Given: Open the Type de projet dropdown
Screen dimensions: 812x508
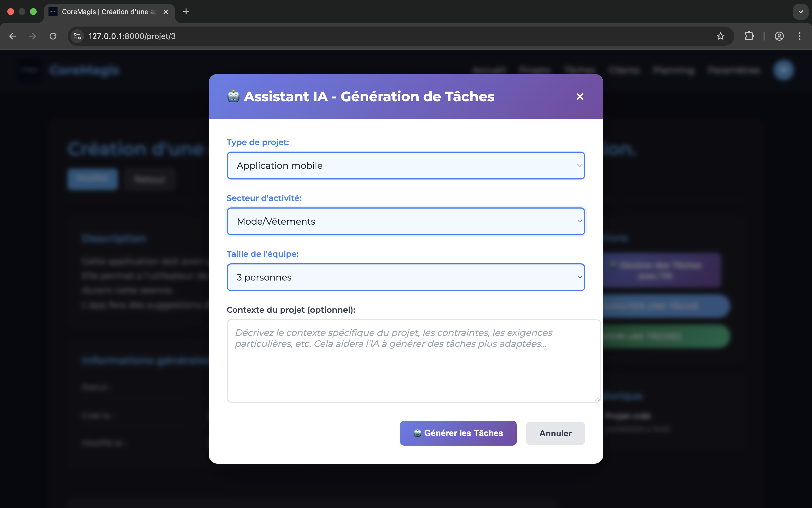Looking at the screenshot, I should click(406, 166).
